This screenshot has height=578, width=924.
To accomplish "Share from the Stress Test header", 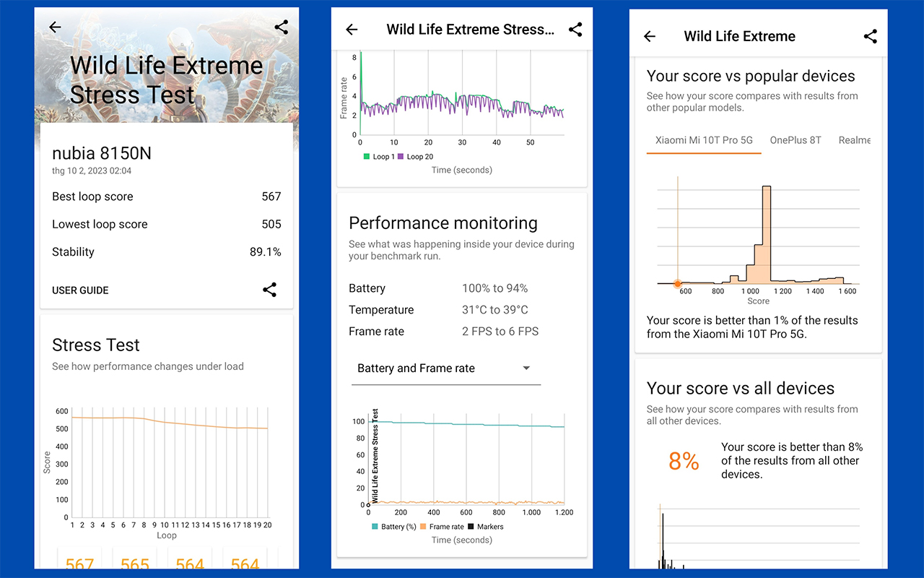I will coord(282,27).
